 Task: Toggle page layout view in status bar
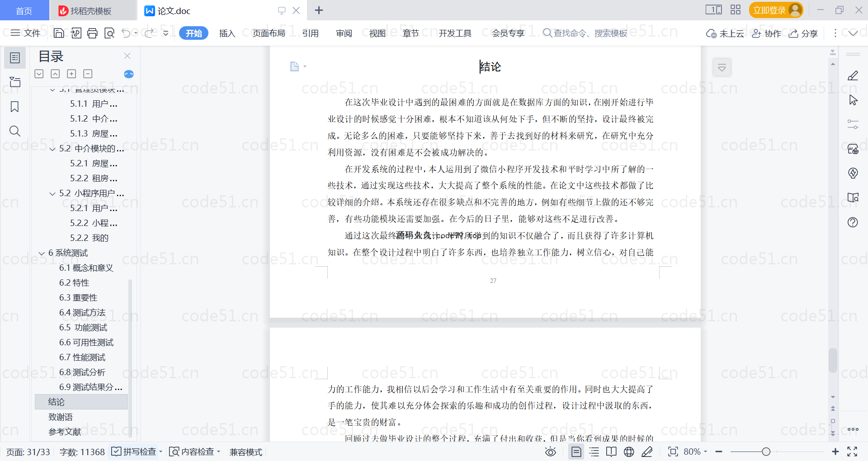576,452
